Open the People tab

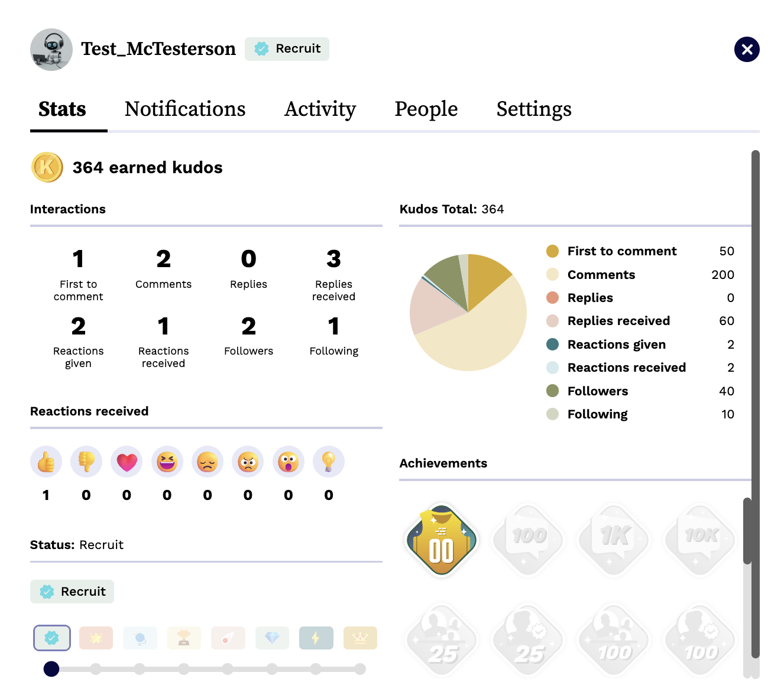(426, 109)
